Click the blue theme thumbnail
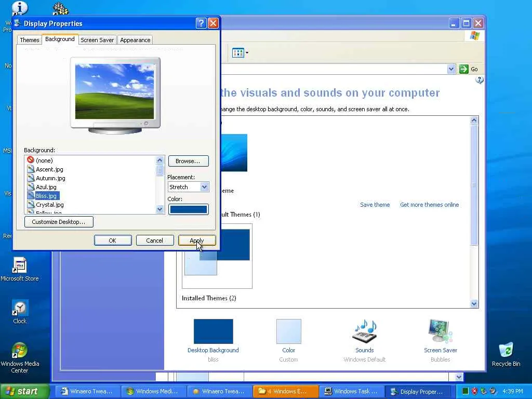The width and height of the screenshot is (532, 399). pos(234,153)
